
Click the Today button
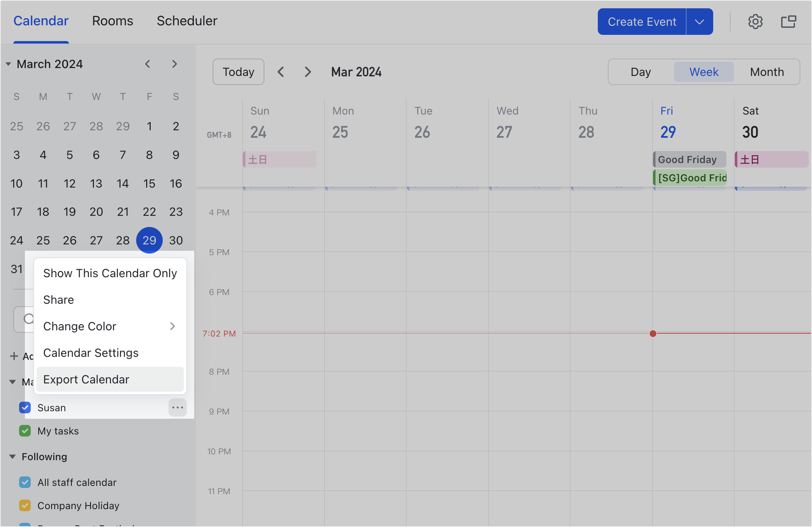[238, 72]
